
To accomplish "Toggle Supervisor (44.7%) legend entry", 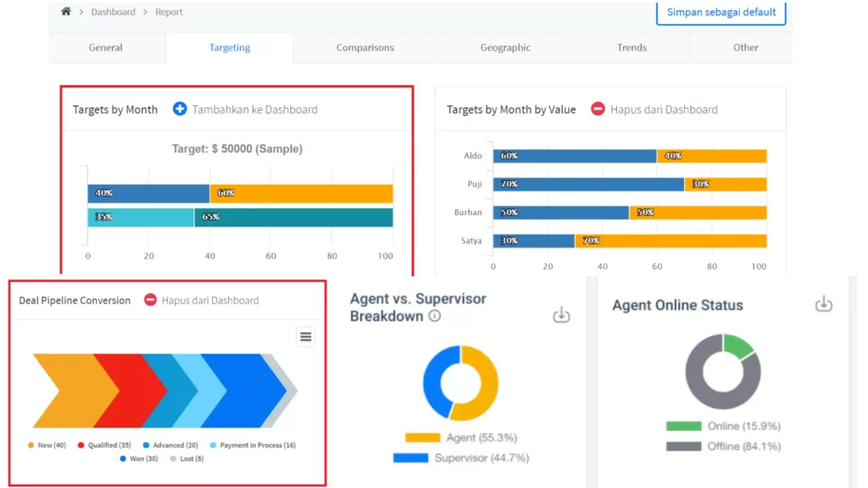I will coord(461,458).
